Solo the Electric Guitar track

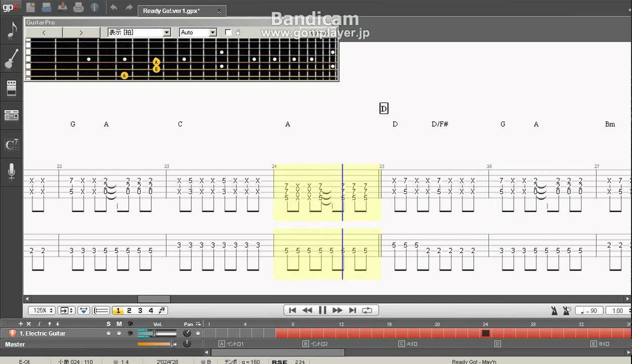pyautogui.click(x=108, y=333)
